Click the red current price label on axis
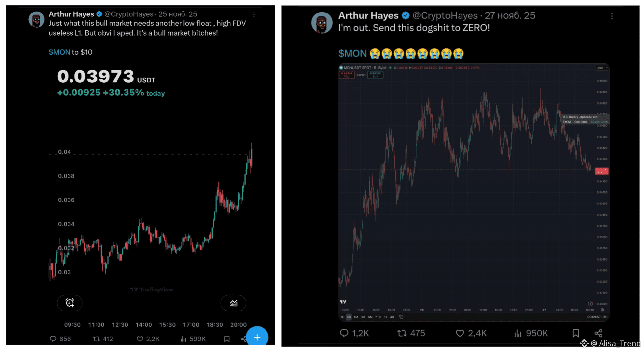 point(602,171)
